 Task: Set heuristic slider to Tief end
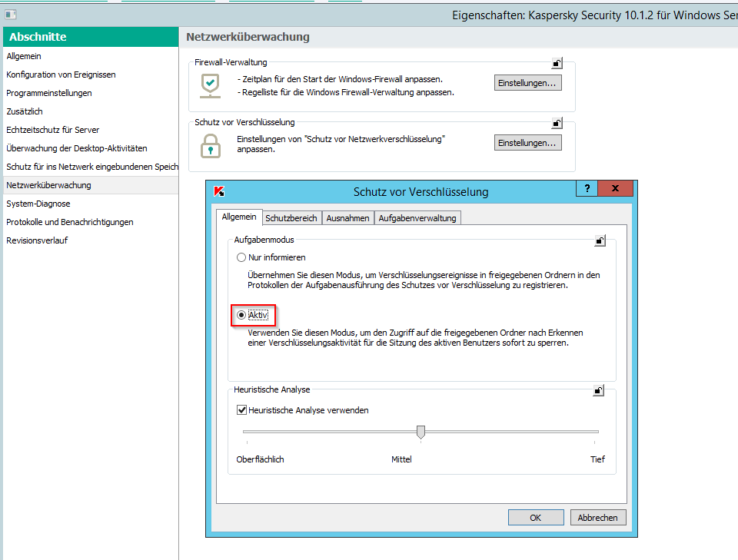click(x=595, y=432)
